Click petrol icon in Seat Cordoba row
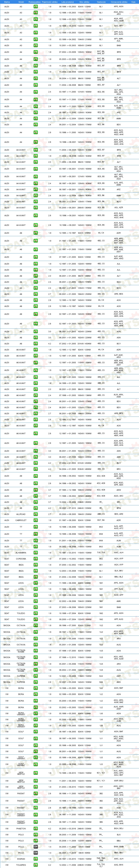Screen dimensions: 139x868 click(x=36, y=559)
